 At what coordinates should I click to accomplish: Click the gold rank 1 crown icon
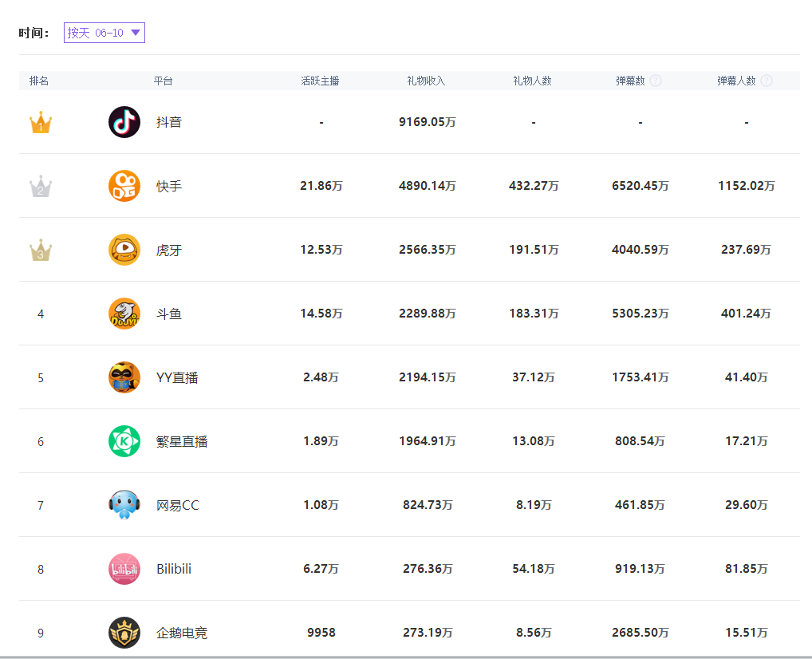[x=41, y=124]
